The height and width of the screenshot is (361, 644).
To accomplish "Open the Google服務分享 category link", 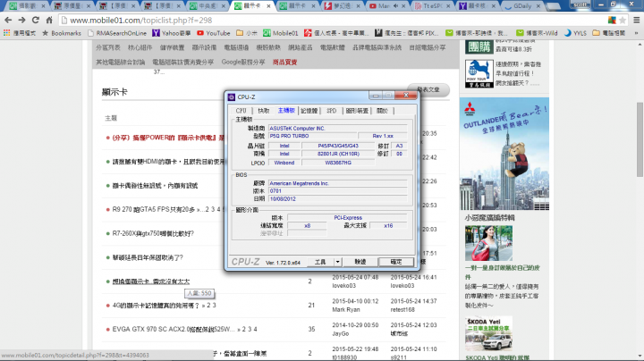I will pyautogui.click(x=243, y=62).
